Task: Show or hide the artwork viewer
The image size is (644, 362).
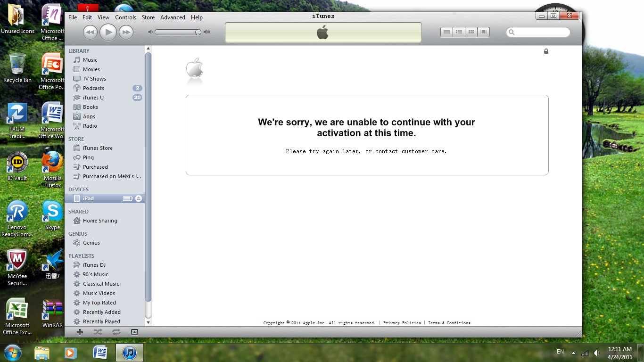Action: click(134, 332)
